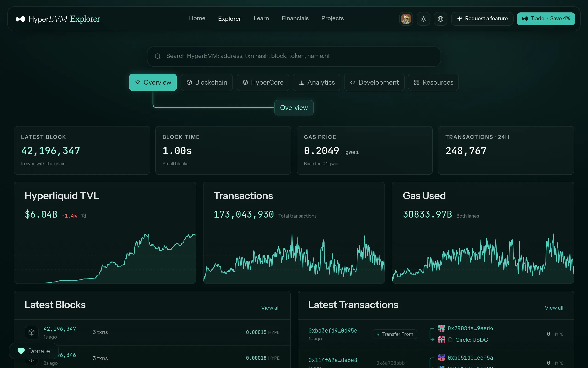Click latest block number 42,196,347 in stat card

click(51, 151)
